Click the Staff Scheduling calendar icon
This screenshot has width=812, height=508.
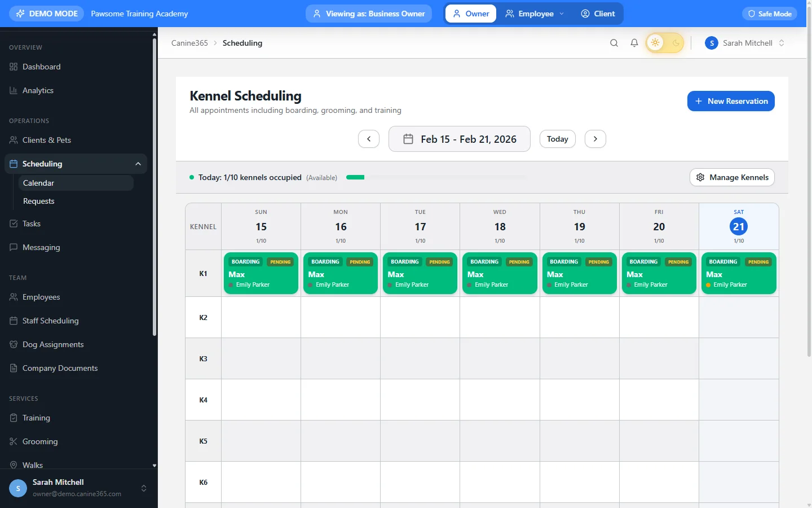[x=14, y=321]
